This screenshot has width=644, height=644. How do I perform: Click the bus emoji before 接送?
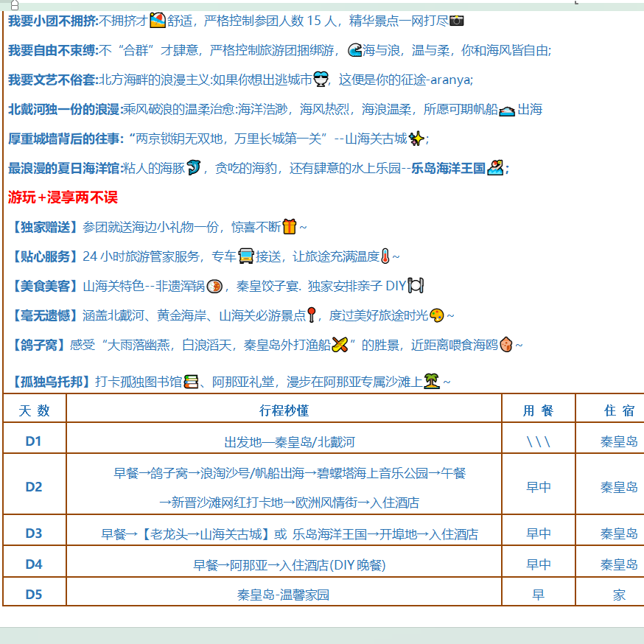point(246,256)
